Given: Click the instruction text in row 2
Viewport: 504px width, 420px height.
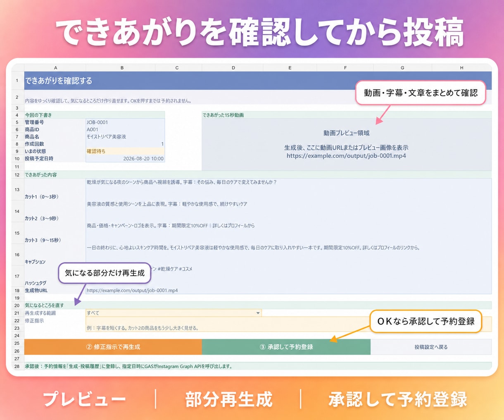Looking at the screenshot, I should click(108, 100).
